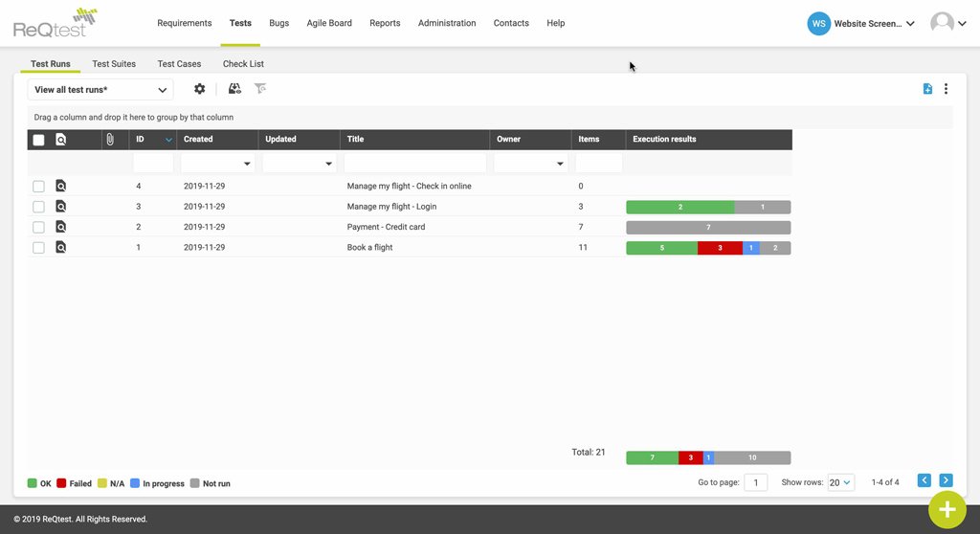
Task: Click the save filter icon beside the gear
Action: click(234, 89)
